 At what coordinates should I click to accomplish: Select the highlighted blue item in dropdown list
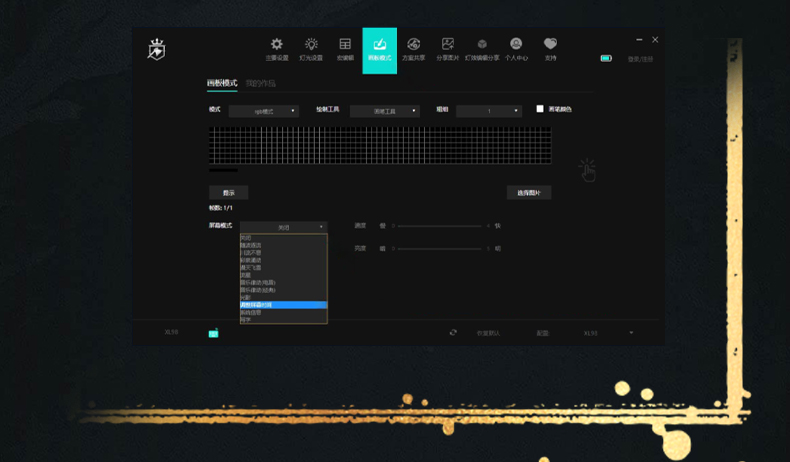click(x=283, y=305)
